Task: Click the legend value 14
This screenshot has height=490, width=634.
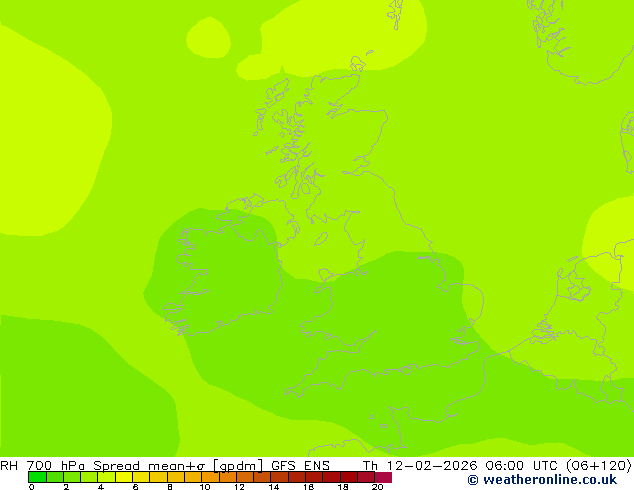Action: click(x=274, y=487)
